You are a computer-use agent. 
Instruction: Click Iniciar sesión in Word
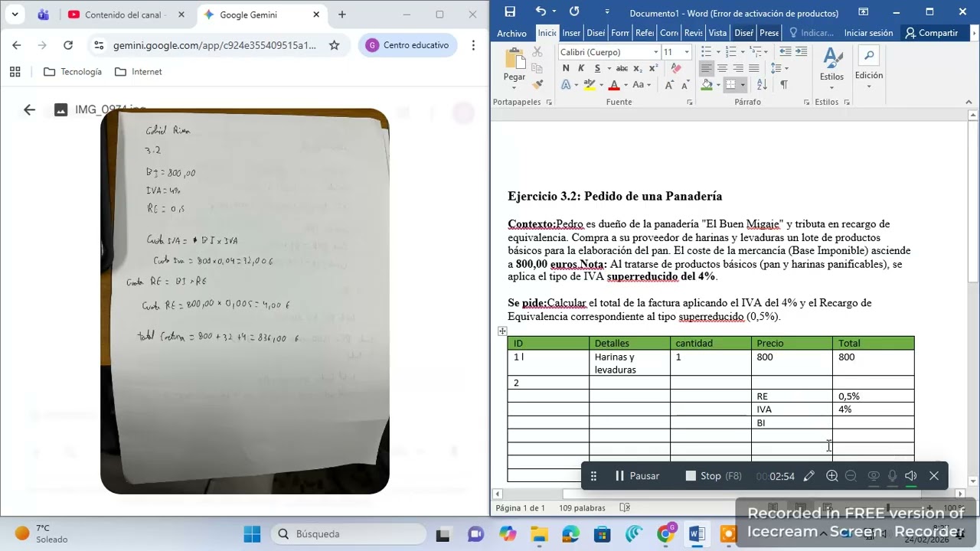tap(868, 33)
